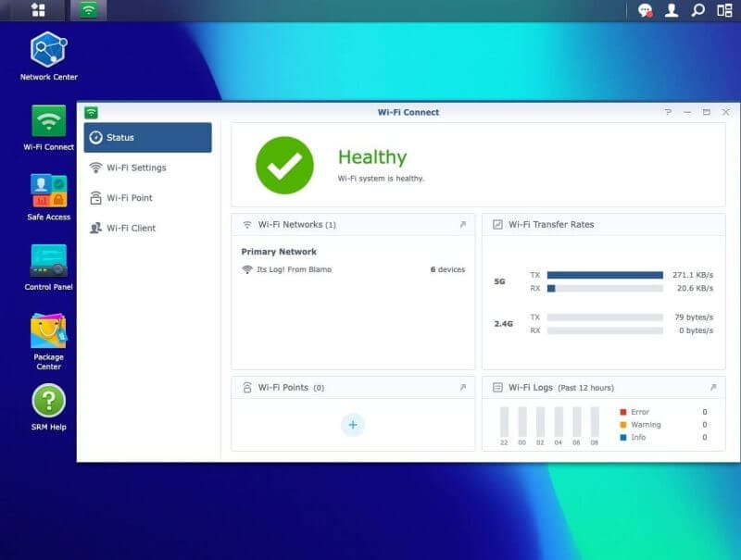Image resolution: width=741 pixels, height=560 pixels.
Task: Open Safe Access from the desktop
Action: (47, 192)
